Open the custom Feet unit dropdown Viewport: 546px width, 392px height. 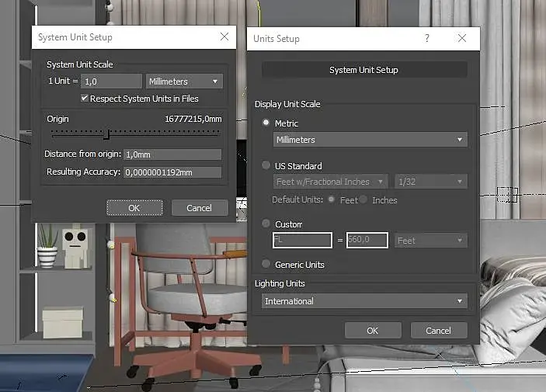point(431,240)
